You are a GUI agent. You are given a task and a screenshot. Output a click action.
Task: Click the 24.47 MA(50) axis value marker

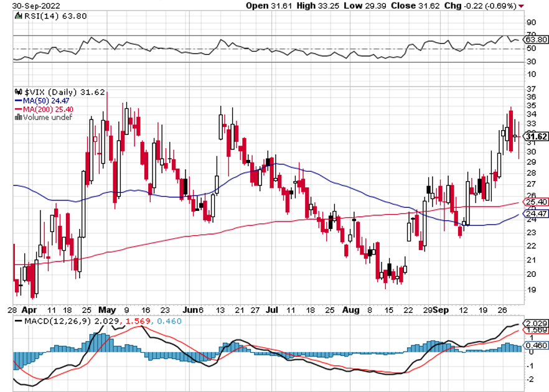536,213
